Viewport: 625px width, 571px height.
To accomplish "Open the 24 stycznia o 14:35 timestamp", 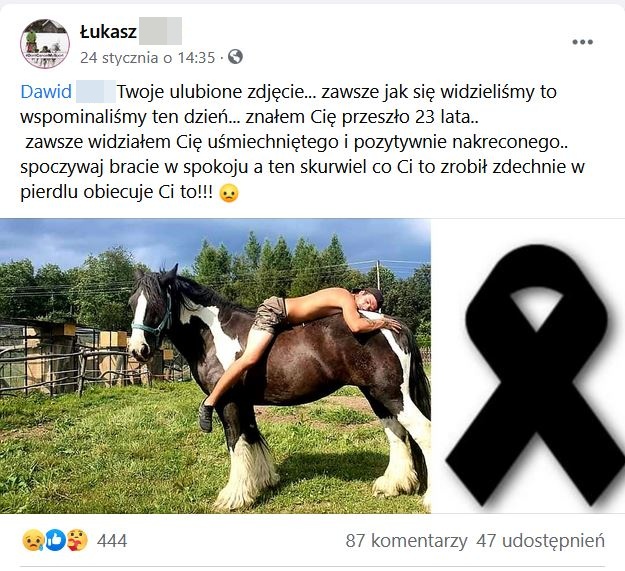I will 147,57.
